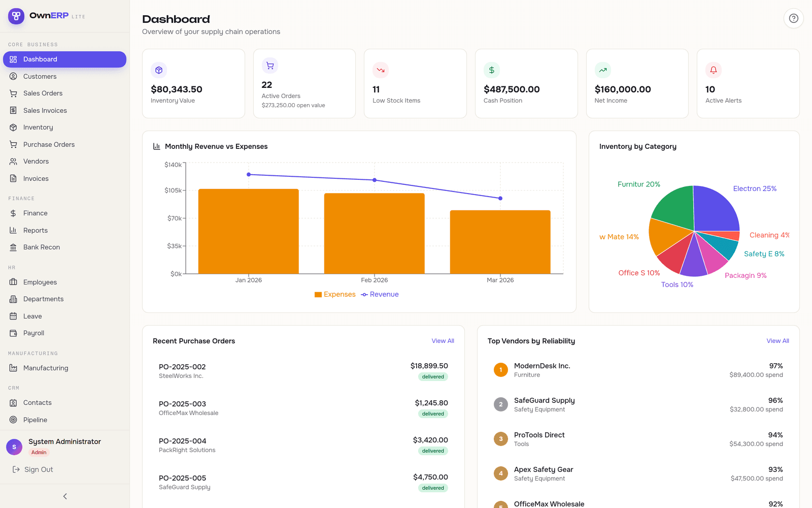Open purchase order PO-2025-004

point(303,445)
